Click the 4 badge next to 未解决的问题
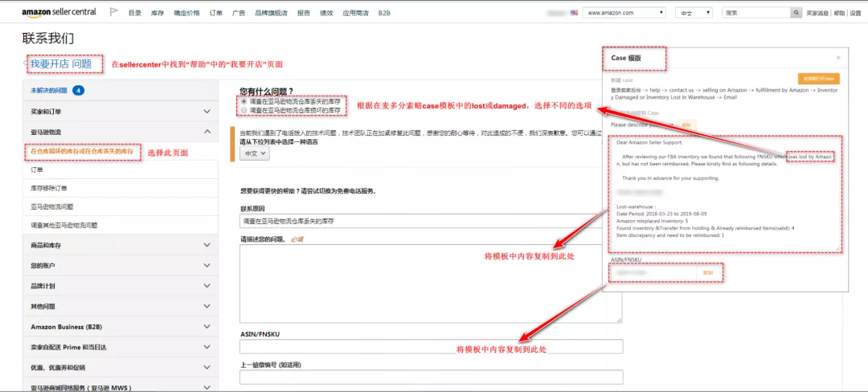868x392 pixels. (78, 90)
